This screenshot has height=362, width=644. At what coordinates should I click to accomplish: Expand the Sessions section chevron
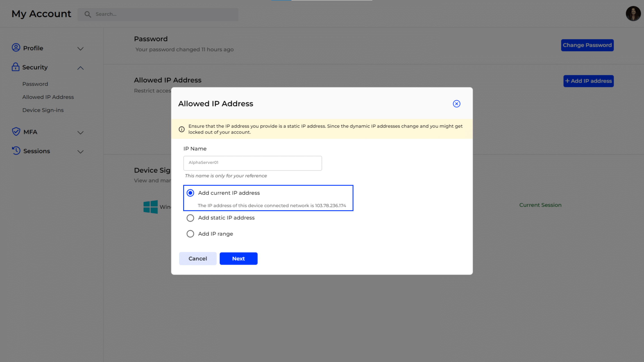point(80,152)
